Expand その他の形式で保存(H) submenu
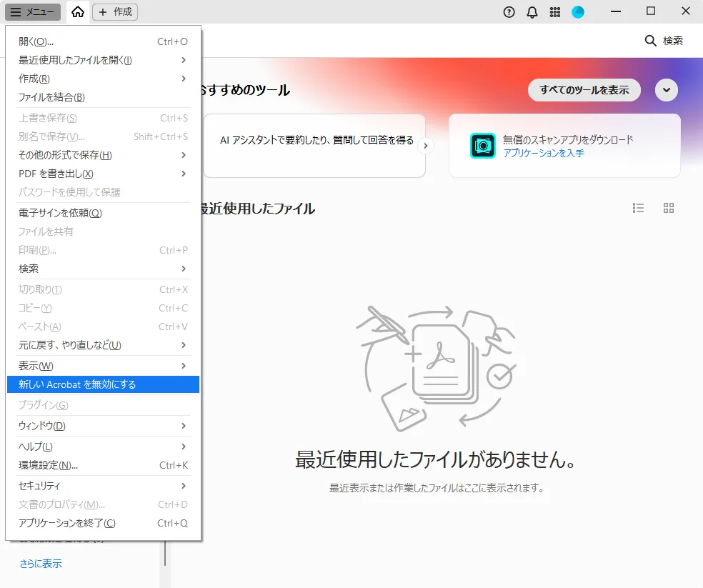The width and height of the screenshot is (703, 588). point(103,155)
